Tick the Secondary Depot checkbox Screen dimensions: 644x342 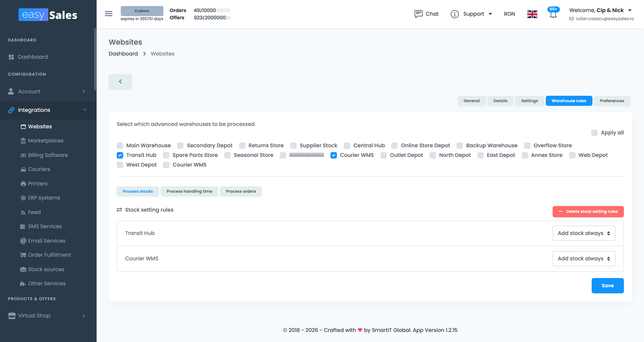click(180, 146)
